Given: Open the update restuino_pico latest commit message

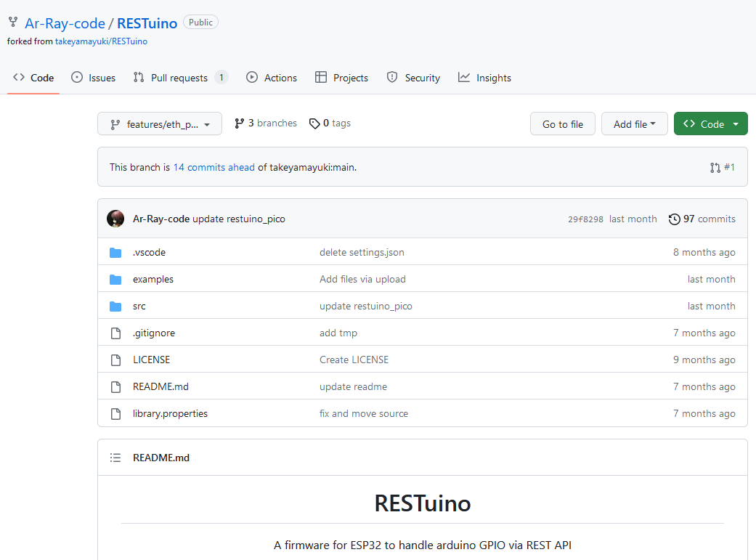Looking at the screenshot, I should pos(239,219).
